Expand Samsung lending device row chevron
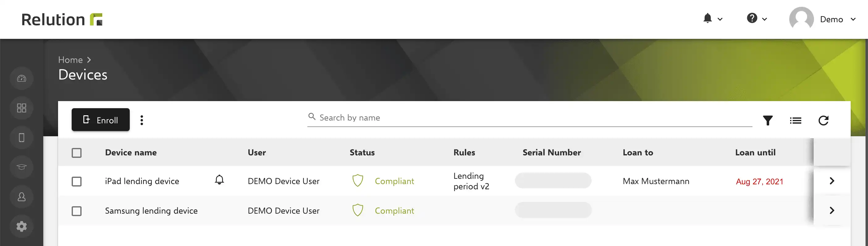Screen dimensions: 868x246 pos(832,210)
